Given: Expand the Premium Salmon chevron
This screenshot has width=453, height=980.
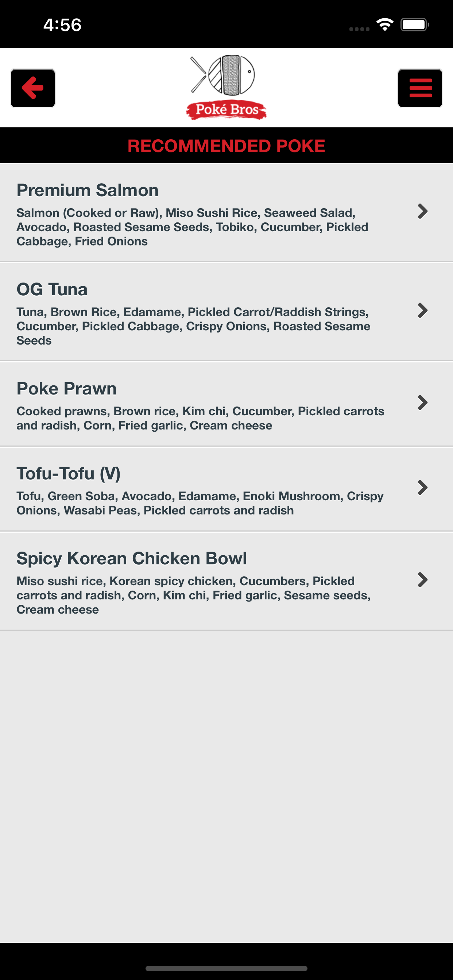Looking at the screenshot, I should click(x=423, y=211).
